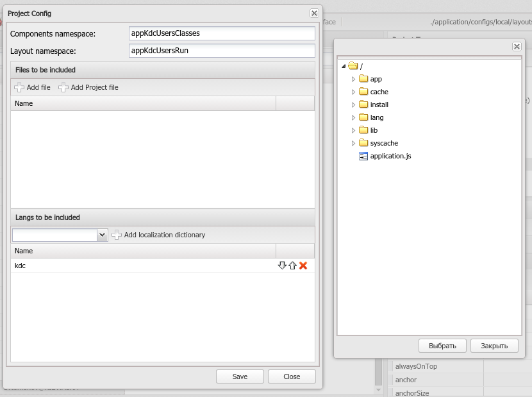Select the kdc row in langs list
Image resolution: width=532 pixels, height=397 pixels.
click(163, 266)
